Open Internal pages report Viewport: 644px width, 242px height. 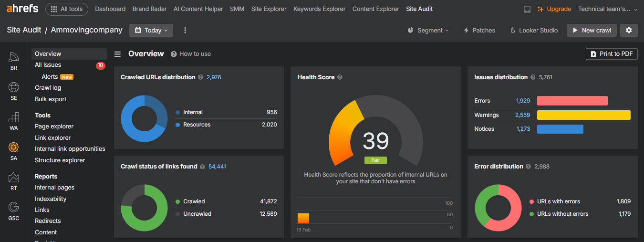coord(54,188)
